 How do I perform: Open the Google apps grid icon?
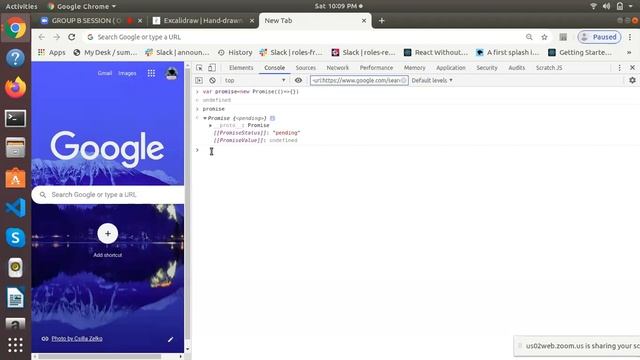(151, 73)
